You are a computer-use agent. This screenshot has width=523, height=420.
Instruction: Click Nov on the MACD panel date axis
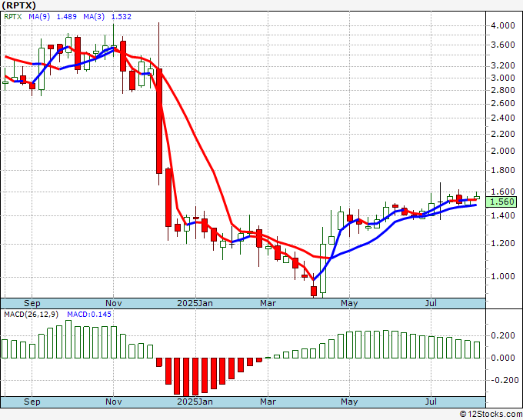[113, 402]
